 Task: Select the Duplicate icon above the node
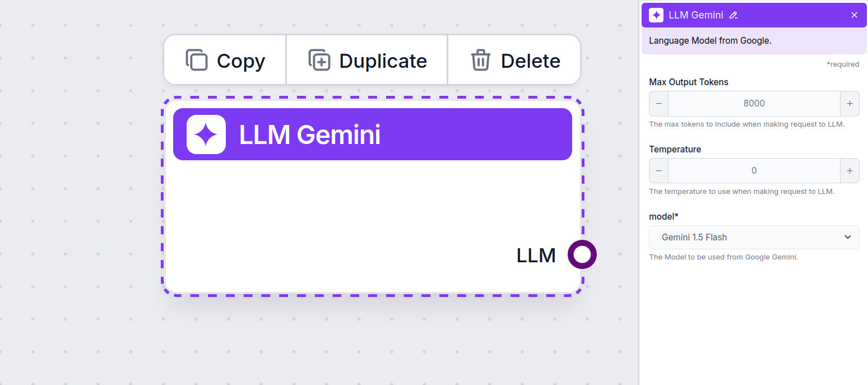click(319, 59)
